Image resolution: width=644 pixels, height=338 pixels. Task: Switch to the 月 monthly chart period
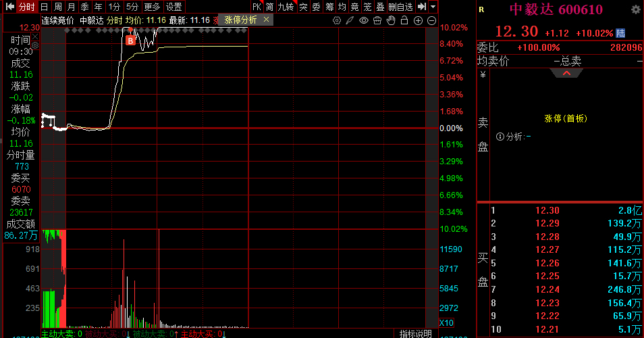(71, 7)
